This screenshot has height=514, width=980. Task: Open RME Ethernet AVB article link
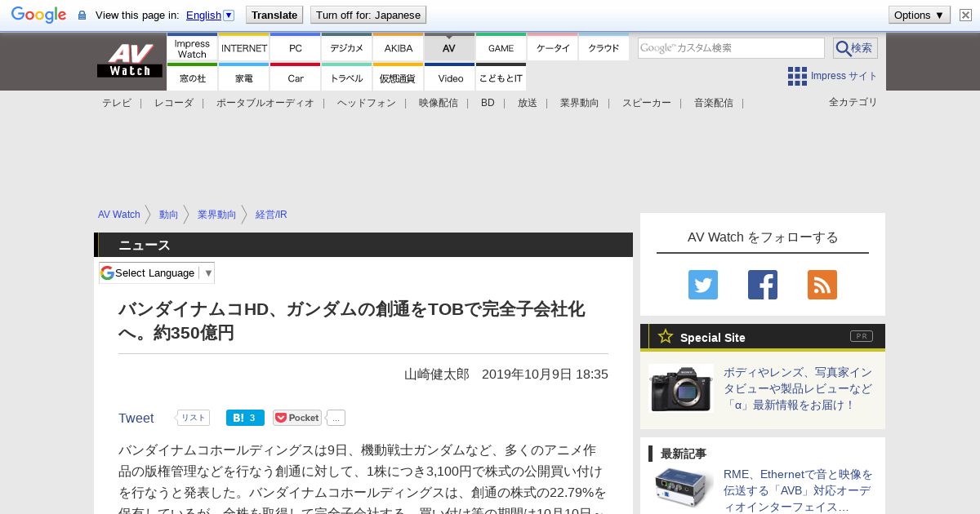point(799,490)
